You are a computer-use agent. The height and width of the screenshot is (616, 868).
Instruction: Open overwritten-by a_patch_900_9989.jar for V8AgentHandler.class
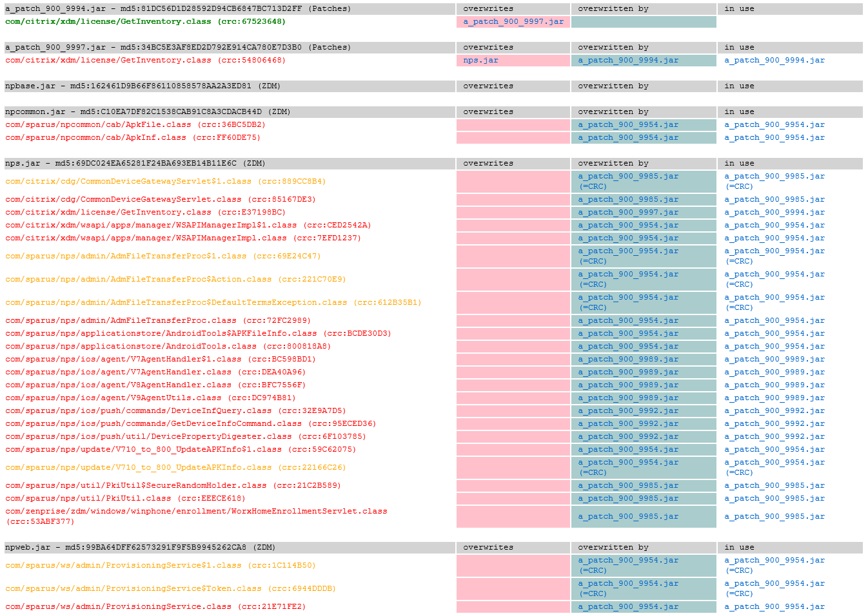[628, 385]
